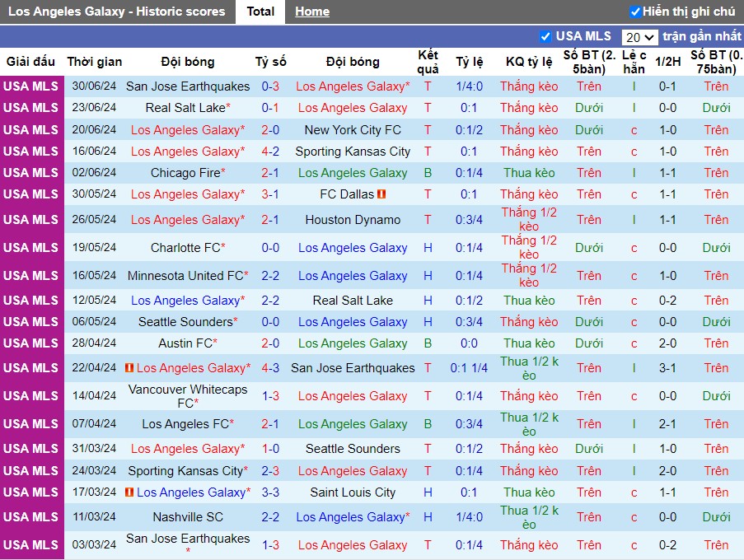Click odds 0:0 in Austin FC row
The height and width of the screenshot is (560, 744).
click(469, 343)
